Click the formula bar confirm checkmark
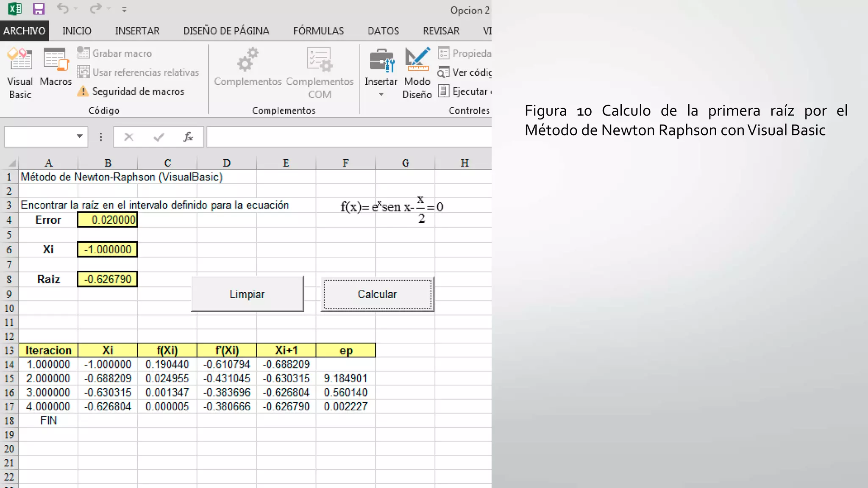 click(159, 137)
